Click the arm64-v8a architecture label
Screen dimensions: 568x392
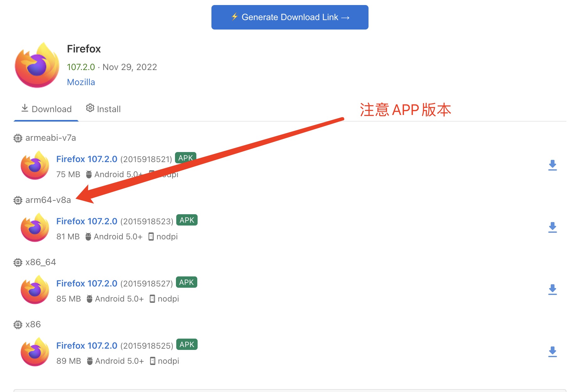(x=48, y=200)
